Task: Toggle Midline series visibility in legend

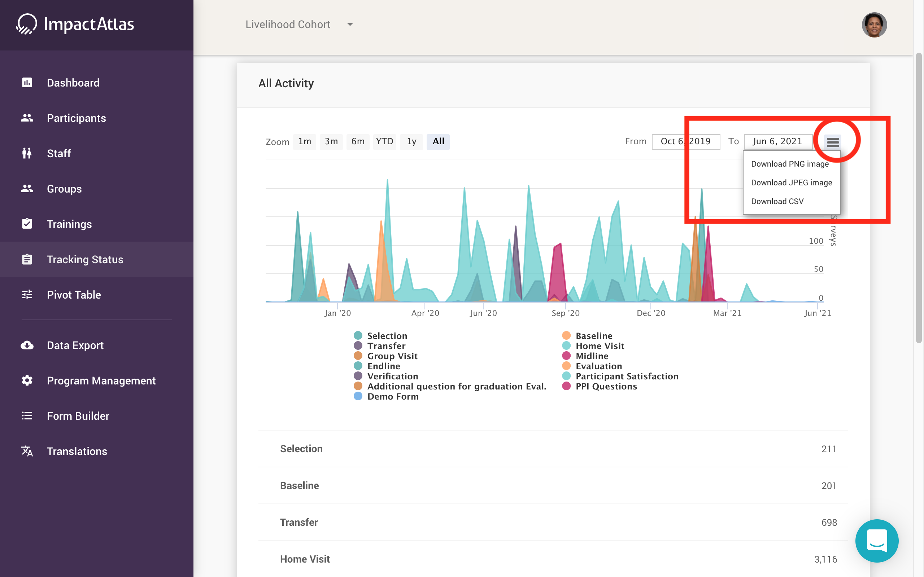Action: 592,356
